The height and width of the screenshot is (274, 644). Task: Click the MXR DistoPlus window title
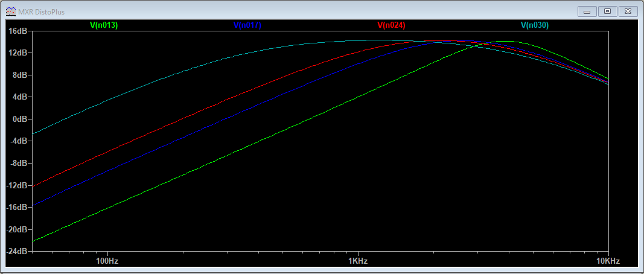coord(41,12)
